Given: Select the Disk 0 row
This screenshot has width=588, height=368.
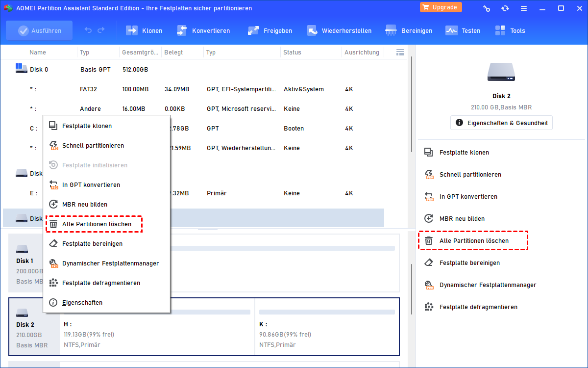Looking at the screenshot, I should 194,70.
